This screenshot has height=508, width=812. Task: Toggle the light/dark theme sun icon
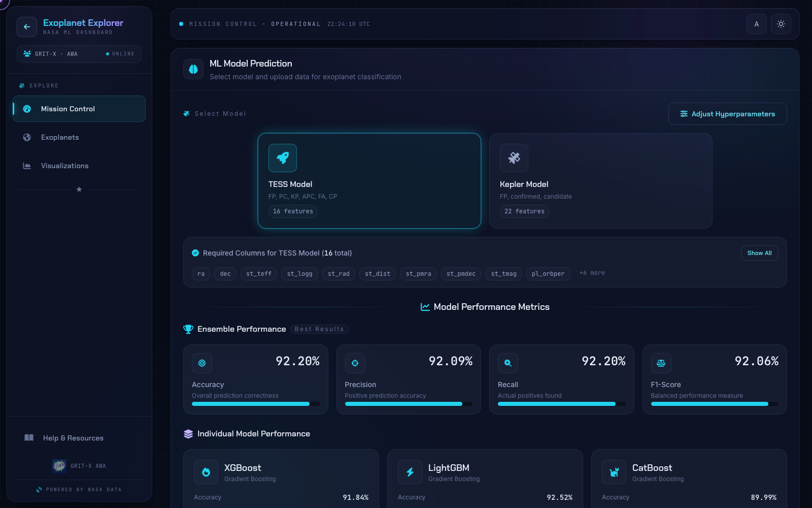pos(781,24)
